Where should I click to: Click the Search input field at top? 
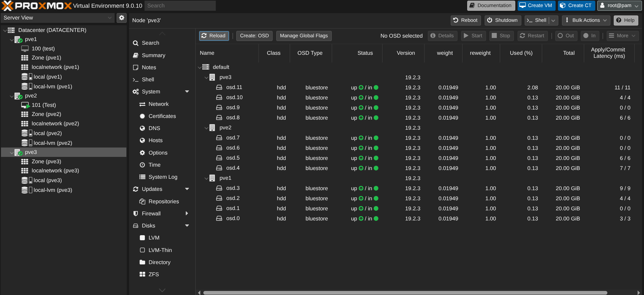[x=180, y=6]
